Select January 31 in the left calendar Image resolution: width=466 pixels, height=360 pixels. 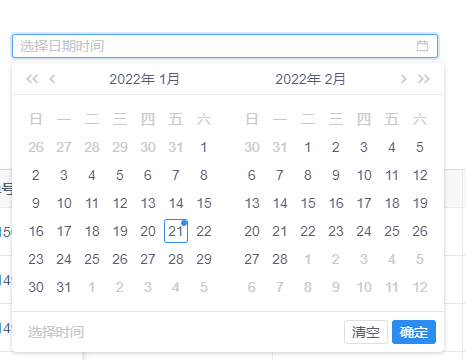[64, 287]
